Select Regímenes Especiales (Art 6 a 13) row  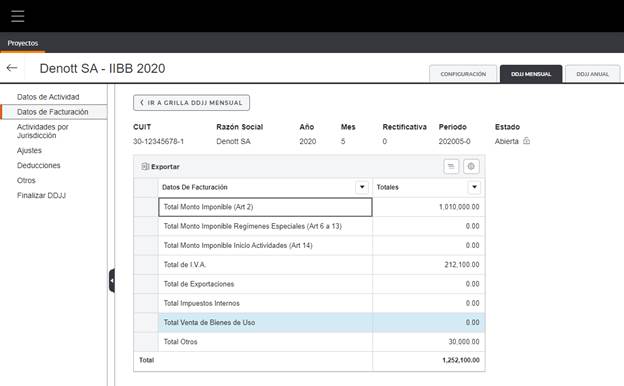click(x=310, y=226)
